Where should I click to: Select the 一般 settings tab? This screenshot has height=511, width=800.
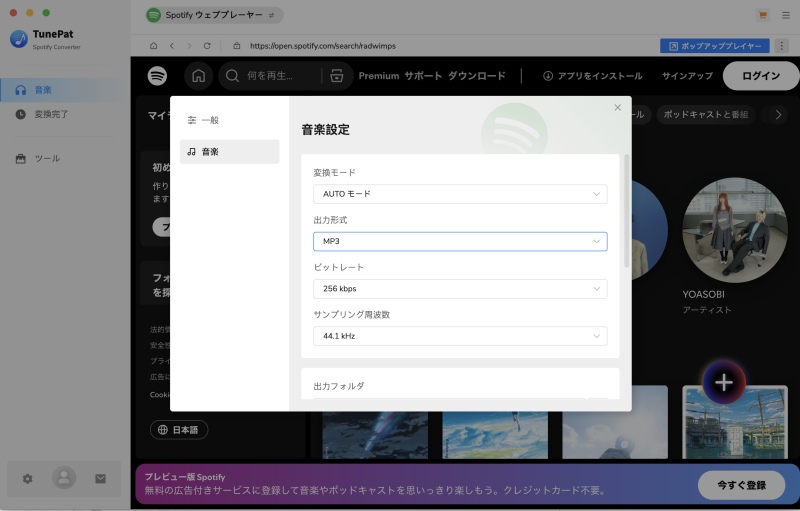tap(230, 120)
